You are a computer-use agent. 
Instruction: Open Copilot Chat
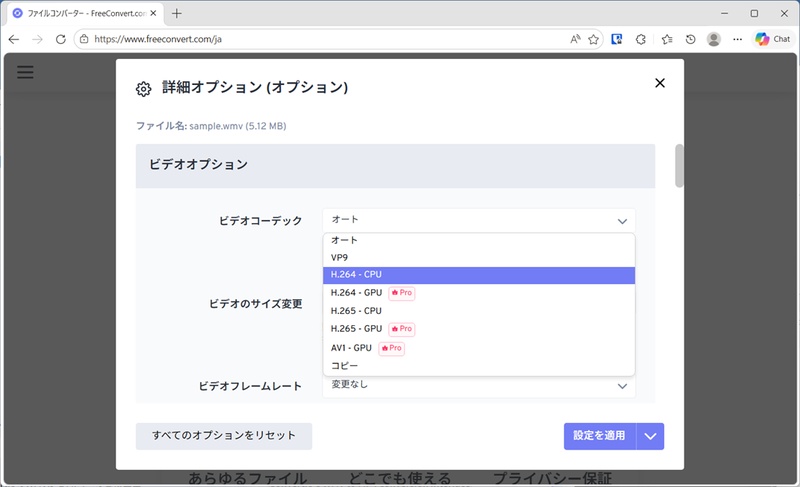pyautogui.click(x=772, y=39)
